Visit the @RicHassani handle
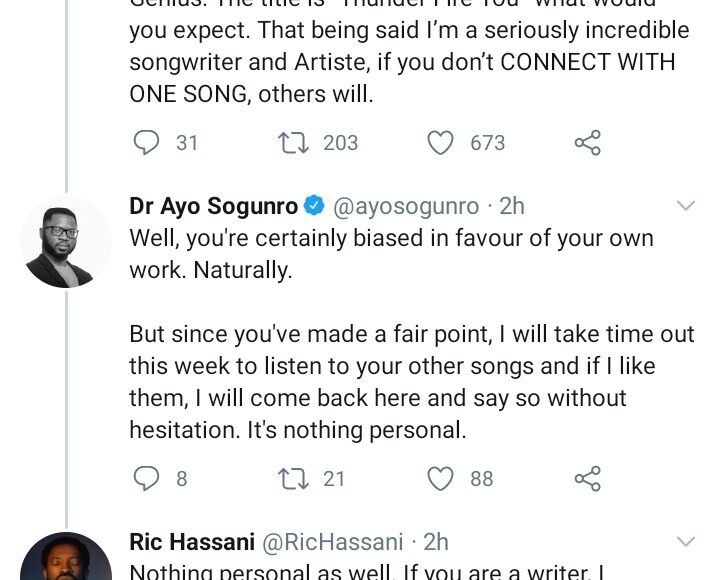 coord(331,543)
